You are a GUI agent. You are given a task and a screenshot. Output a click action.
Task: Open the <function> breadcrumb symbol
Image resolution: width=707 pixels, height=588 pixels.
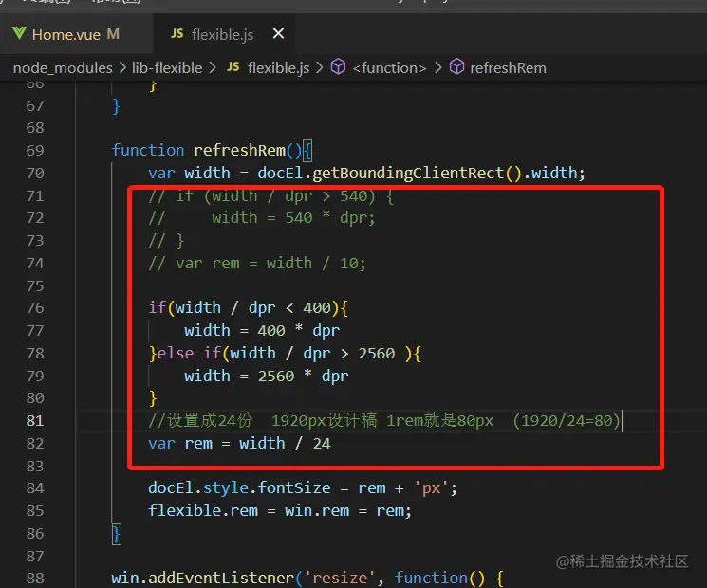389,68
